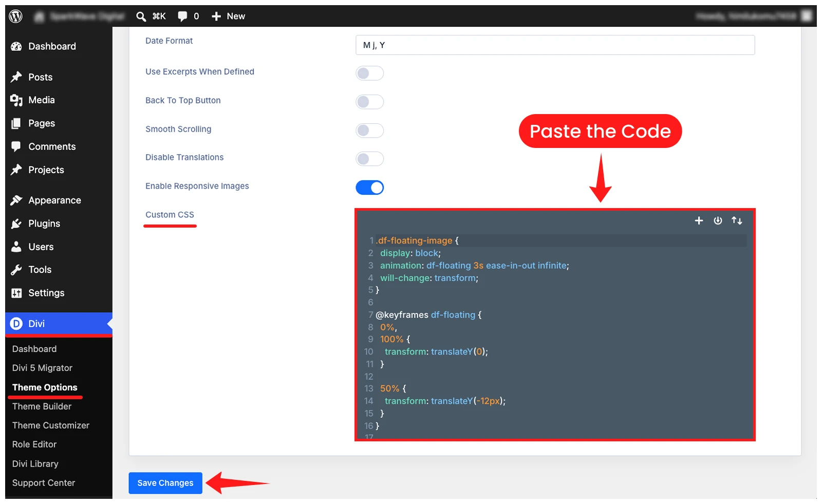The width and height of the screenshot is (822, 504).
Task: Disable the Enable Responsive Images switch
Action: click(x=369, y=188)
